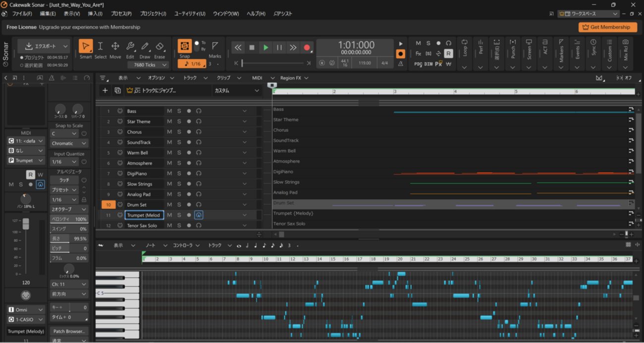Open the ファイル(F) menu
Screen dimensions: 644x343
22,14
